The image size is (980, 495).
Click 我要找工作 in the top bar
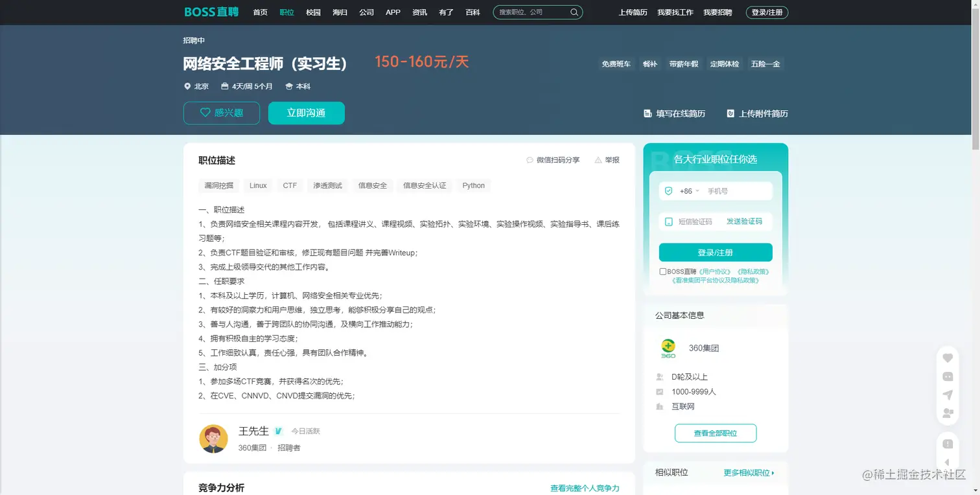coord(675,12)
